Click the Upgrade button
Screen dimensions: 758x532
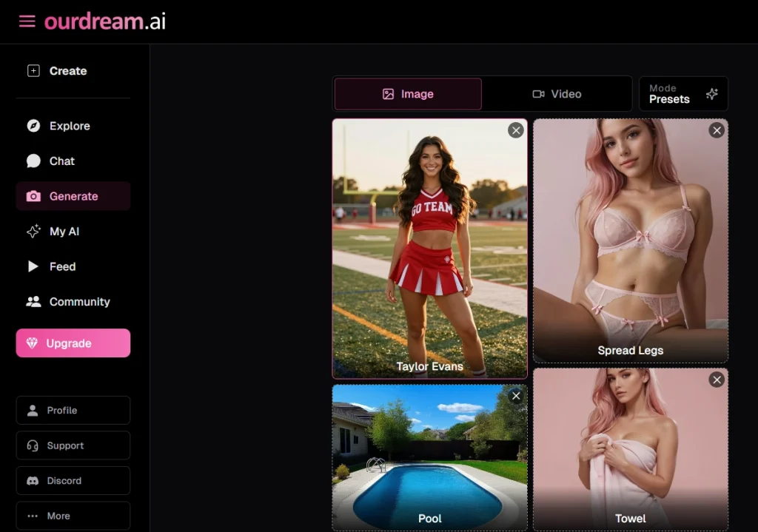point(73,343)
